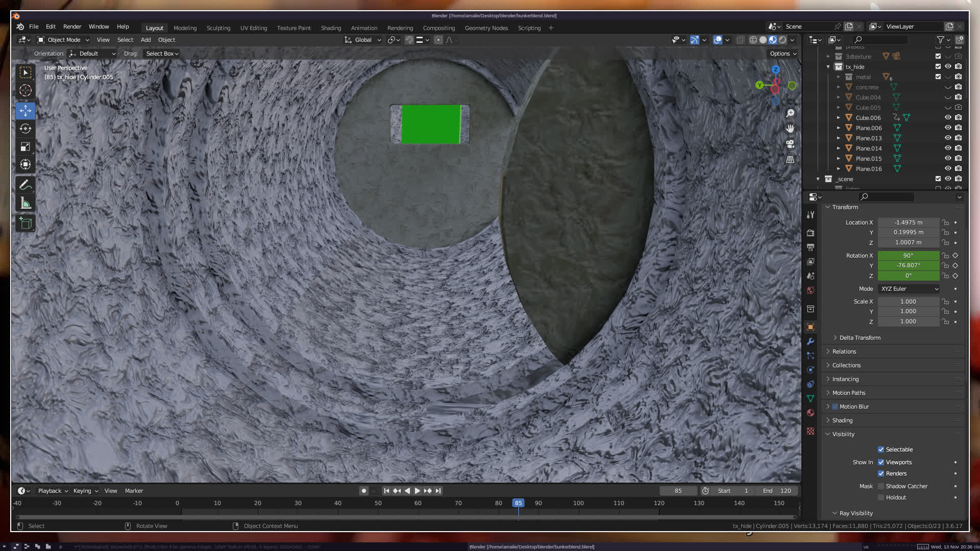The width and height of the screenshot is (980, 551).
Task: Uncheck the Selectable checkbox
Action: pyautogui.click(x=881, y=449)
